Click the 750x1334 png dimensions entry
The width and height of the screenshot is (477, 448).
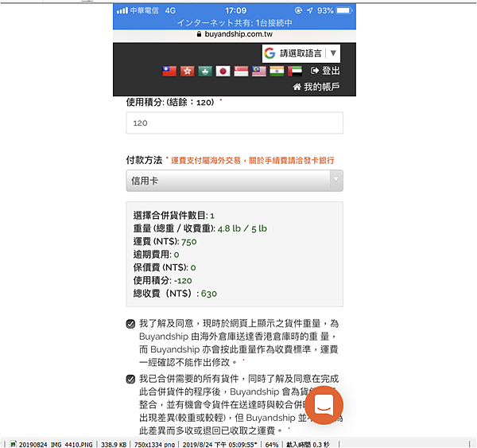[154, 444]
